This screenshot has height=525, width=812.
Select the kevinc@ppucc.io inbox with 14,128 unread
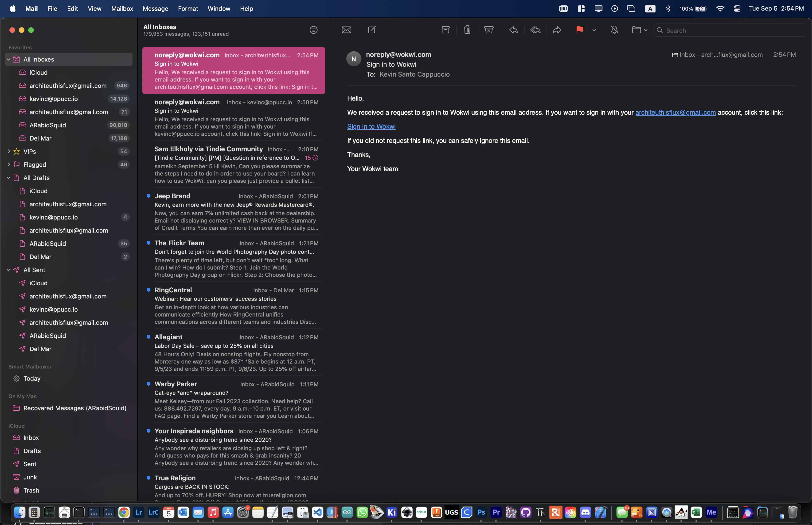click(69, 99)
